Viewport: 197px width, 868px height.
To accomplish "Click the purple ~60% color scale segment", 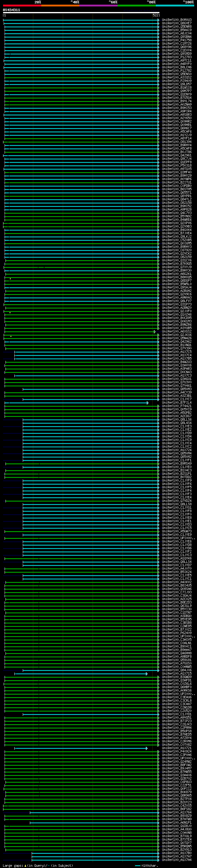I will [x=99, y=6].
